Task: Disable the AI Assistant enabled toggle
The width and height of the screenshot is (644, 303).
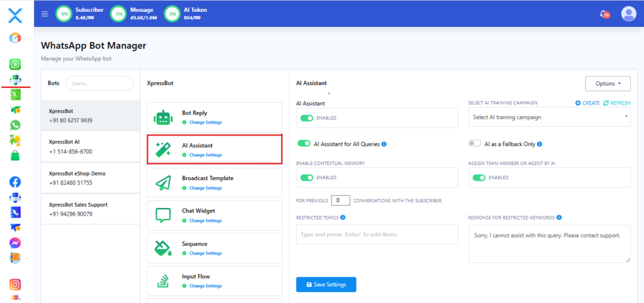Action: [x=307, y=118]
